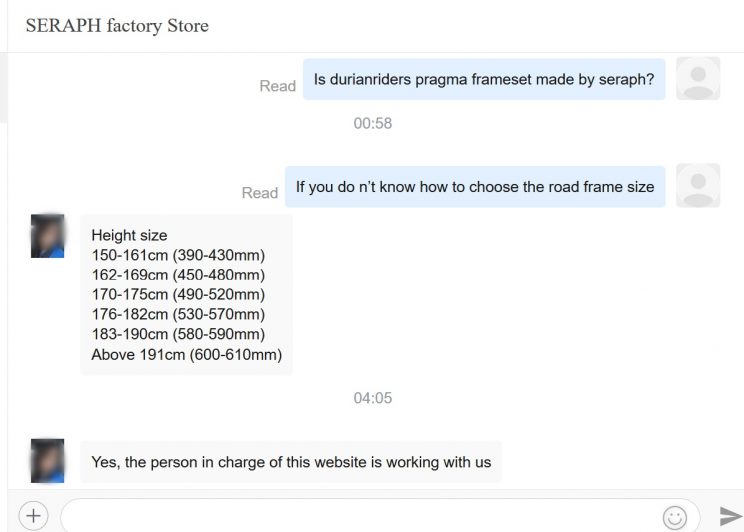This screenshot has width=744, height=532.
Task: Click the 00:58 timestamp
Action: coord(373,123)
